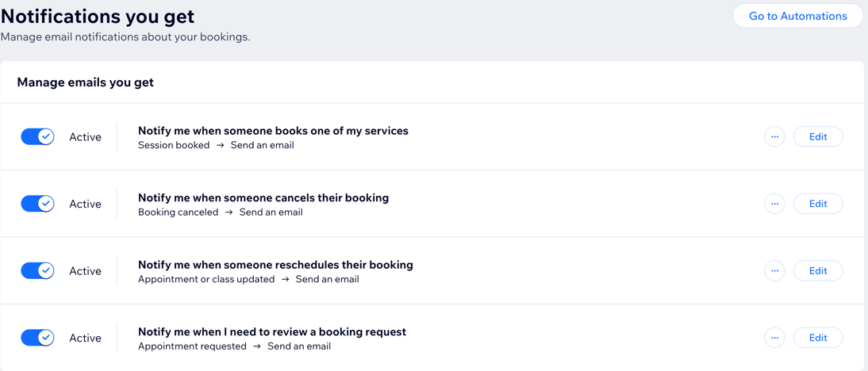Screen dimensions: 868x371
Task: Select 'Notify me when someone reschedules their booking' title
Action: pyautogui.click(x=275, y=265)
